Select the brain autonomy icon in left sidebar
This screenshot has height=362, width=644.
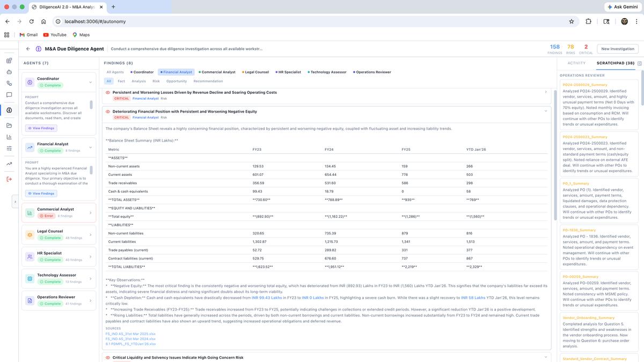[9, 110]
